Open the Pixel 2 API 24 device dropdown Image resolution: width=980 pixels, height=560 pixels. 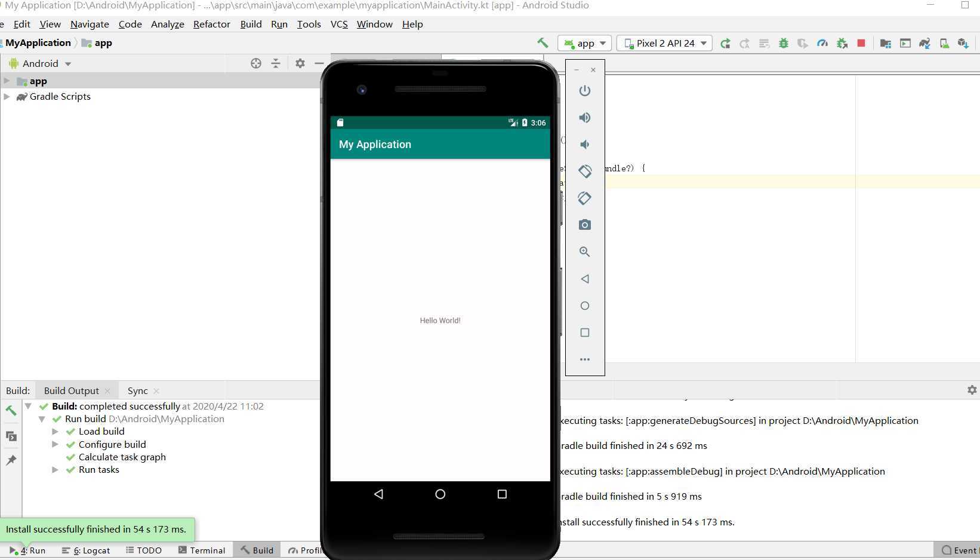point(664,43)
